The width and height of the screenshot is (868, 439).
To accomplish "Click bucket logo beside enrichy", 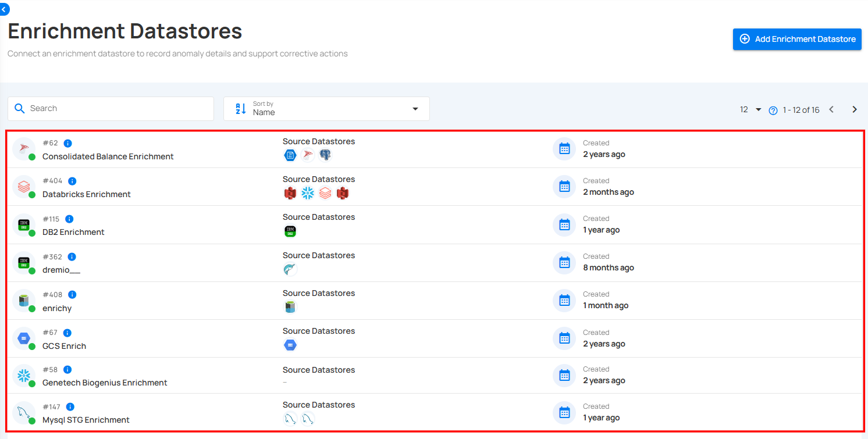I will click(24, 301).
